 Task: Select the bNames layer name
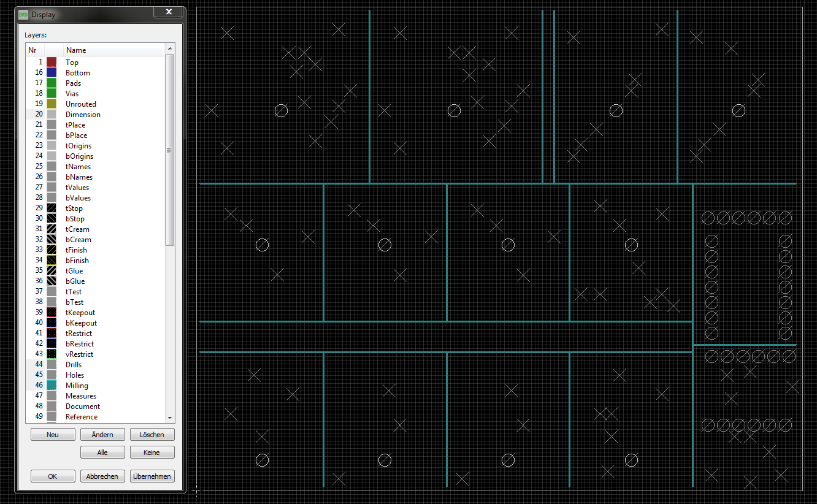79,177
